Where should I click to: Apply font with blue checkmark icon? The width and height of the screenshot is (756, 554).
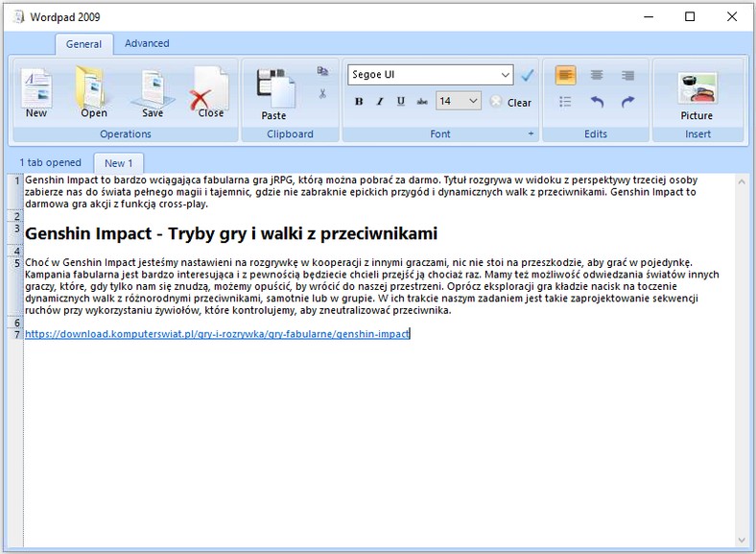click(x=528, y=75)
